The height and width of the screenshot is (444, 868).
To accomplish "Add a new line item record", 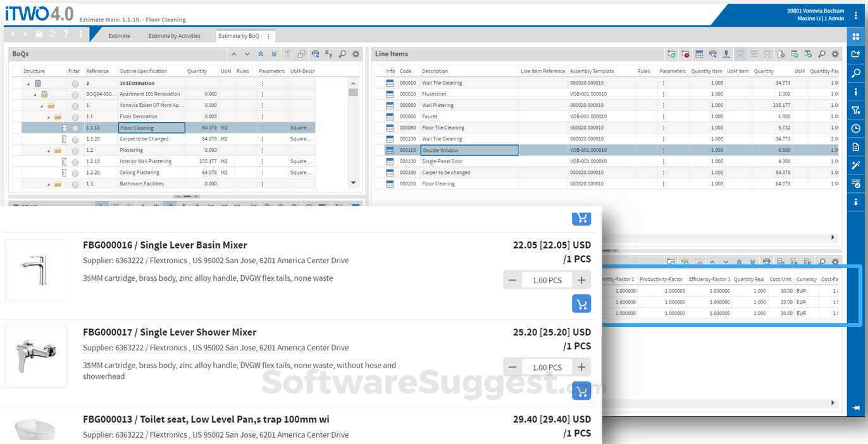I will point(672,54).
